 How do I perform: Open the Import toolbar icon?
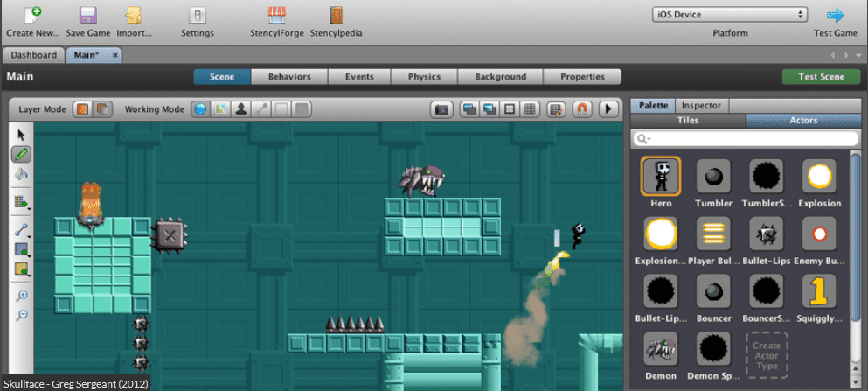(x=134, y=15)
